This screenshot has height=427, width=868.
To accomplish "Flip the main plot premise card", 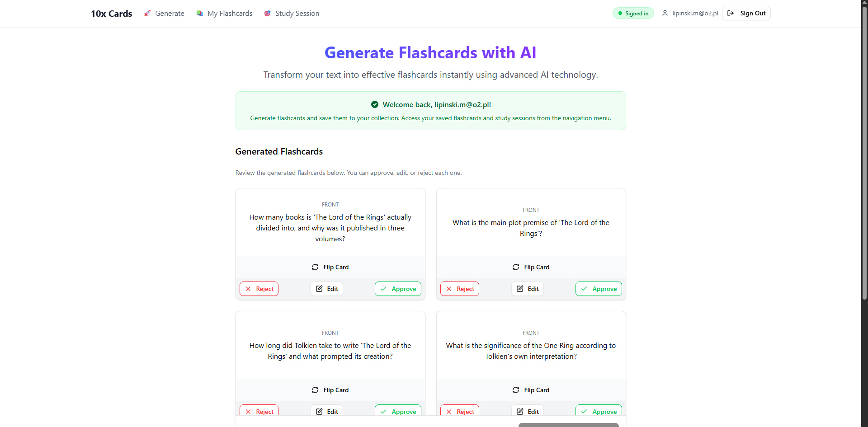I will (531, 267).
